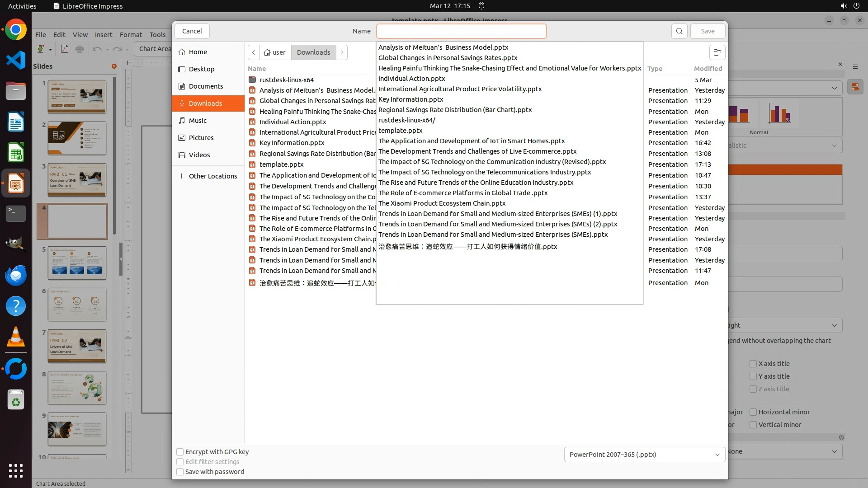The height and width of the screenshot is (488, 868).
Task: Click the back arrow in the path bar
Action: 254,52
